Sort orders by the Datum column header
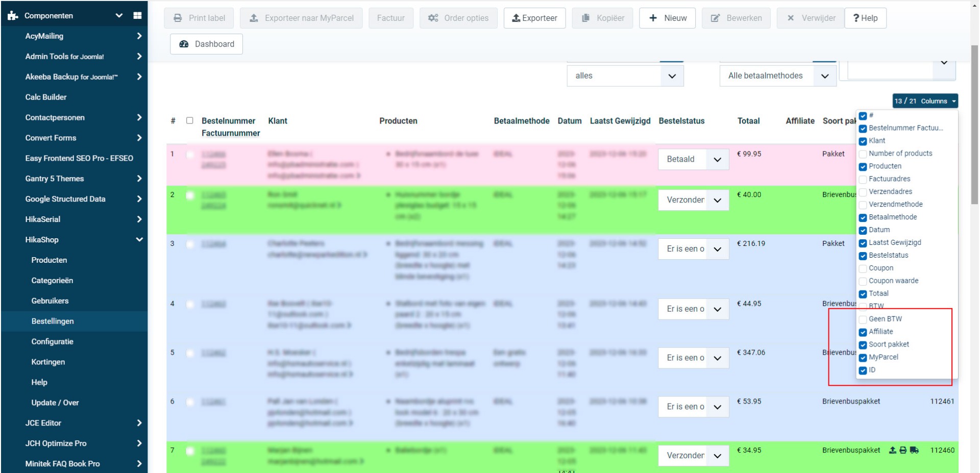This screenshot has height=473, width=980. pyautogui.click(x=570, y=121)
